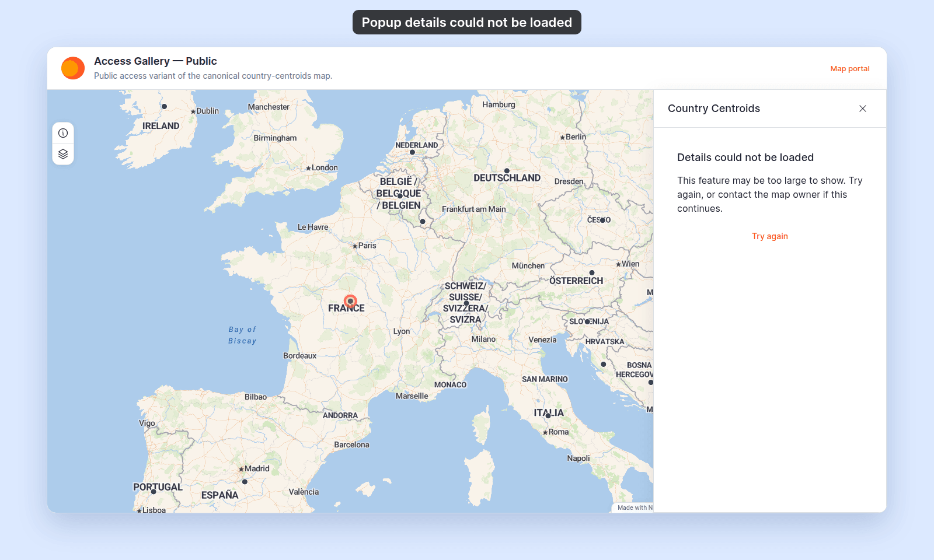This screenshot has width=934, height=560.
Task: Click the Hrvatska centroid dot
Action: click(604, 365)
